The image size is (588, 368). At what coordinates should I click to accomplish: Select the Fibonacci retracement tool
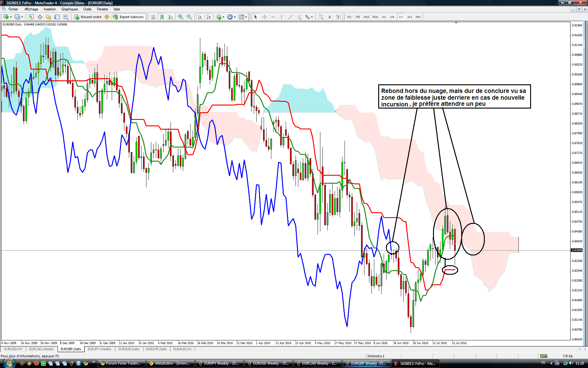tap(321, 17)
